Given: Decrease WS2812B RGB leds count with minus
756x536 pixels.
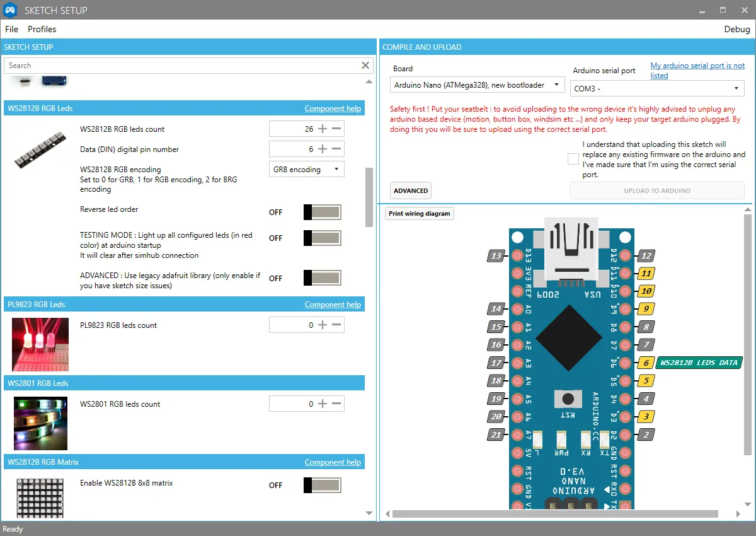Looking at the screenshot, I should (336, 129).
